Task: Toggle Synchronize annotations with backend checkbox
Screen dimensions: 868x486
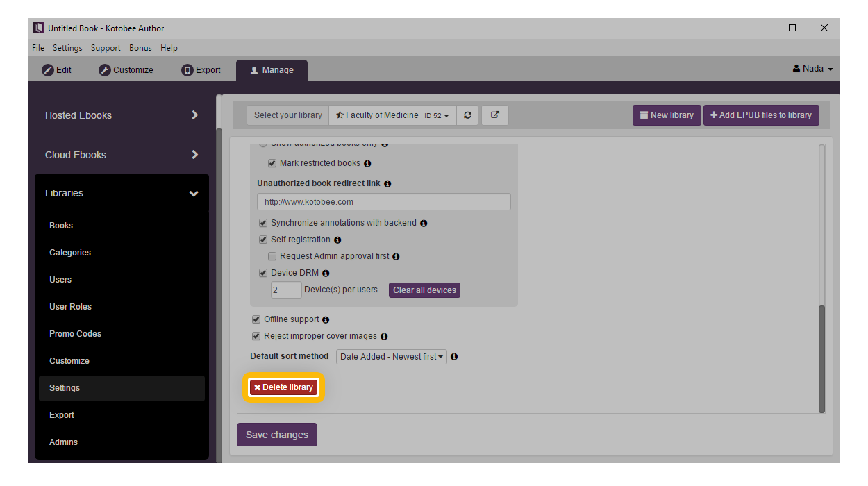Action: pos(263,224)
